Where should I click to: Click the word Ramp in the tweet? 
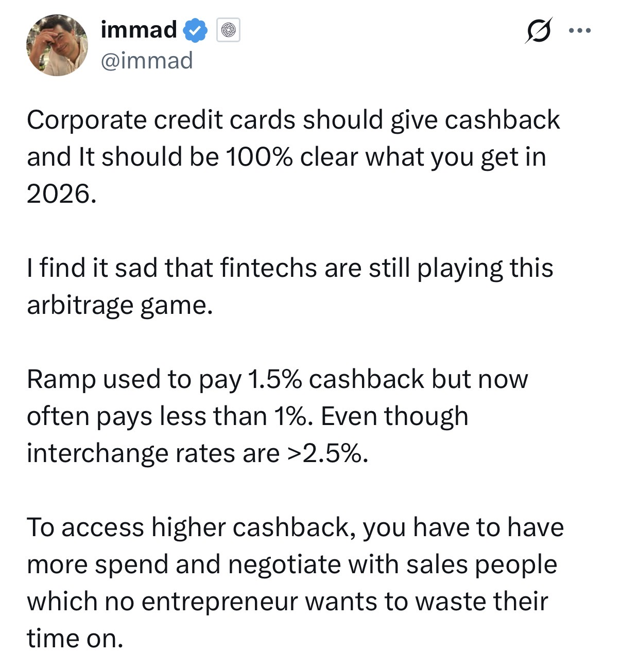click(x=61, y=380)
